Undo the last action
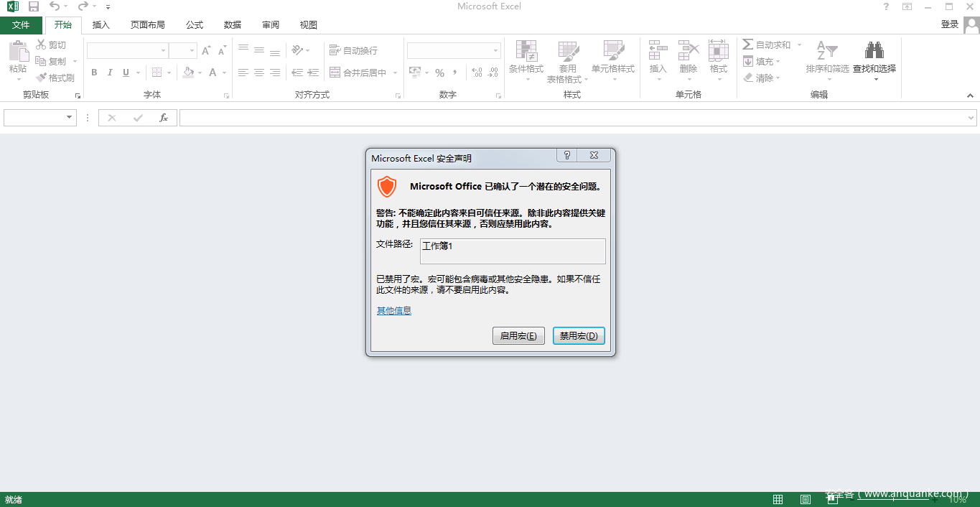This screenshot has width=980, height=507. point(55,6)
